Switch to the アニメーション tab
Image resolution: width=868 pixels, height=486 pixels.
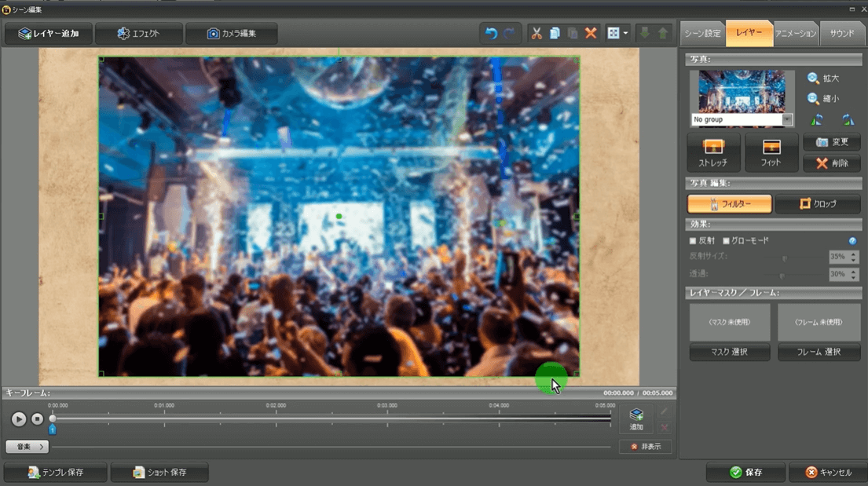click(x=796, y=34)
